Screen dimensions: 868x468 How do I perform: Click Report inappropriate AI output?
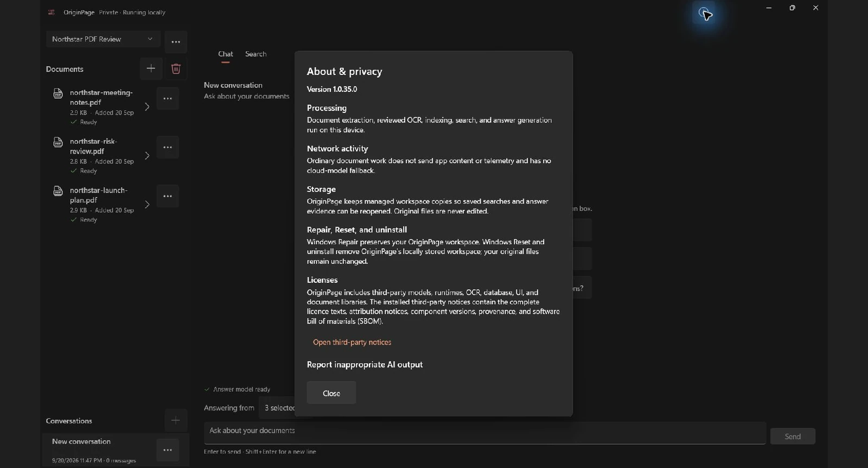click(x=365, y=365)
